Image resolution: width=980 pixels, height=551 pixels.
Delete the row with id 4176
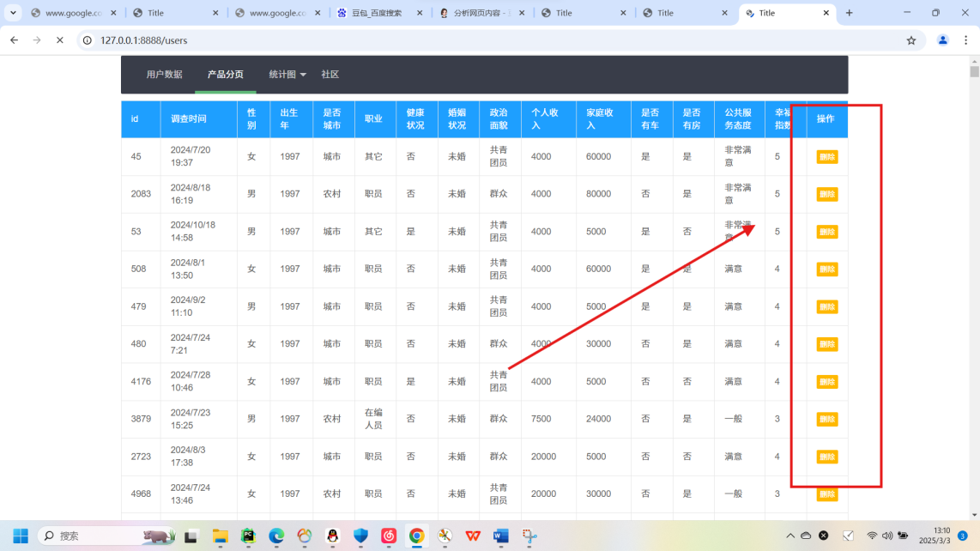pyautogui.click(x=827, y=382)
